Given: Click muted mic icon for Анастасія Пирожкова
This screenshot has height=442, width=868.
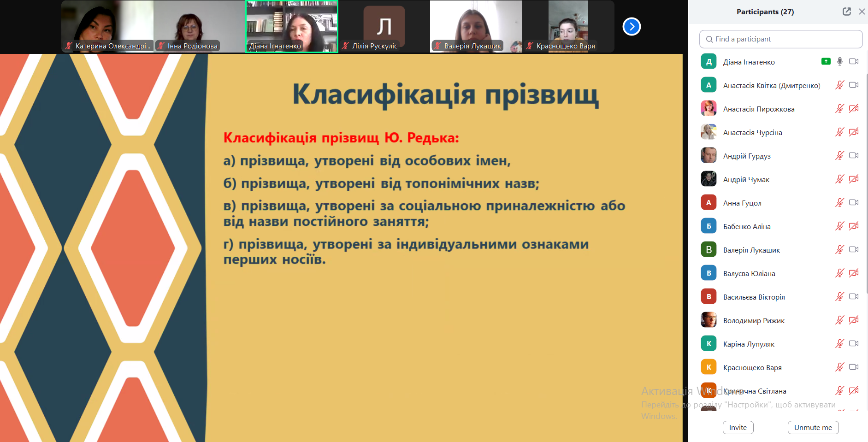Looking at the screenshot, I should (839, 109).
